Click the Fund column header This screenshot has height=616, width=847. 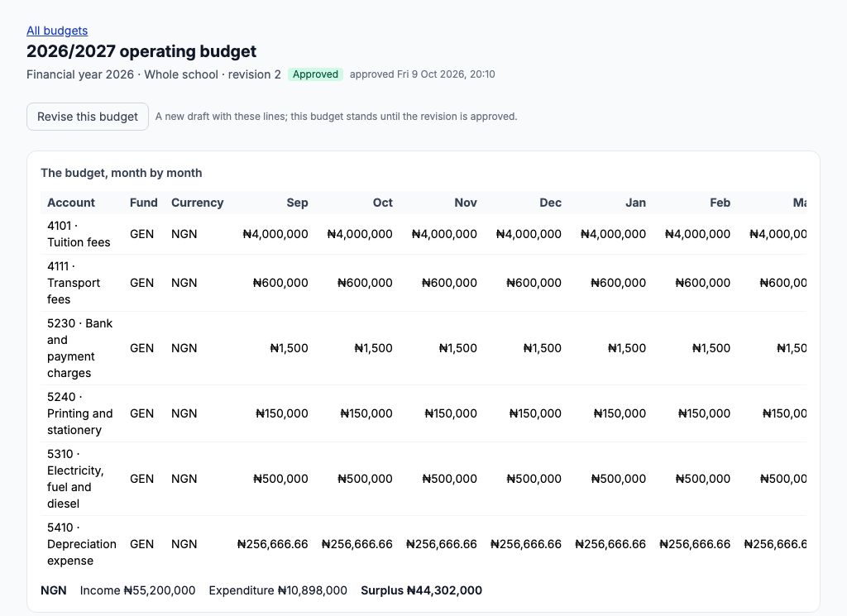[144, 203]
